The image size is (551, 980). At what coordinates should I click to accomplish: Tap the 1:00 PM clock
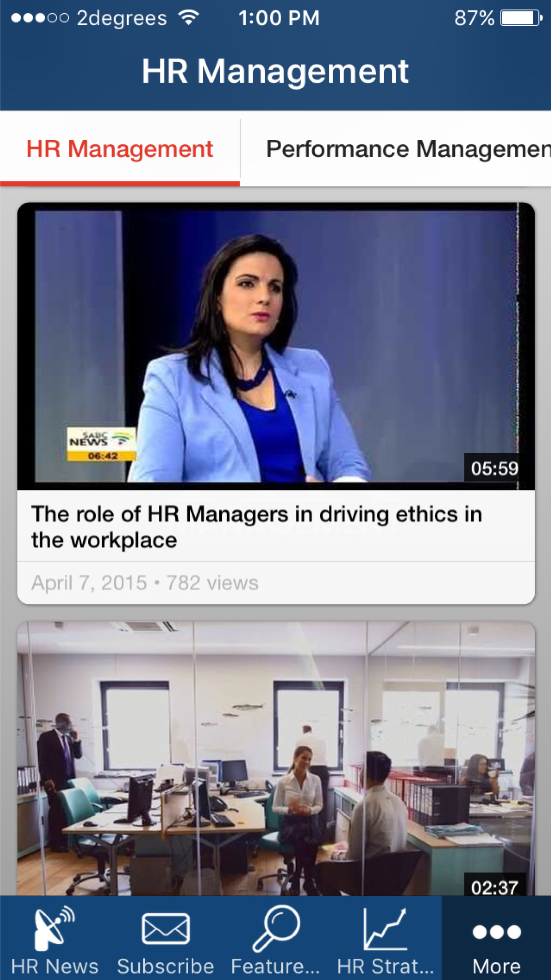click(279, 18)
